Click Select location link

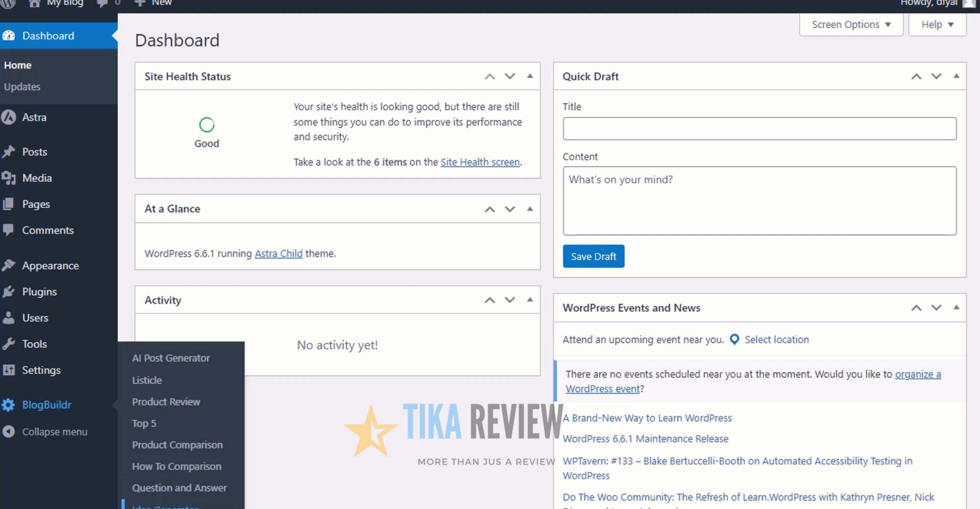(x=776, y=340)
